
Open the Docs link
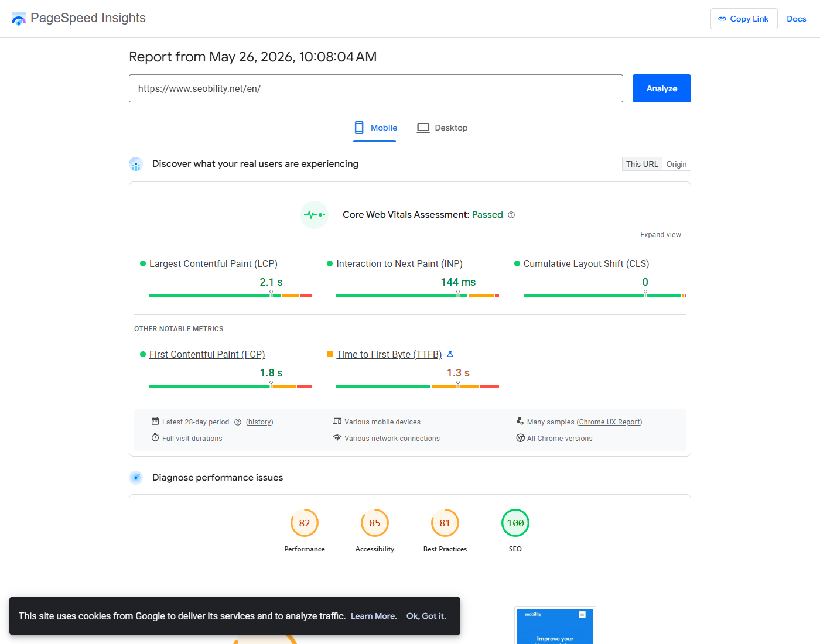[797, 19]
